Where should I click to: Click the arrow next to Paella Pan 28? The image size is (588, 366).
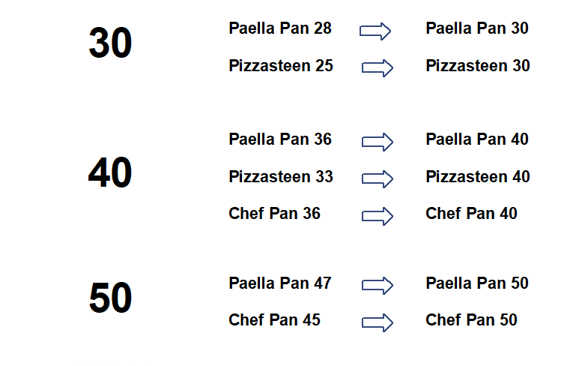tap(375, 31)
